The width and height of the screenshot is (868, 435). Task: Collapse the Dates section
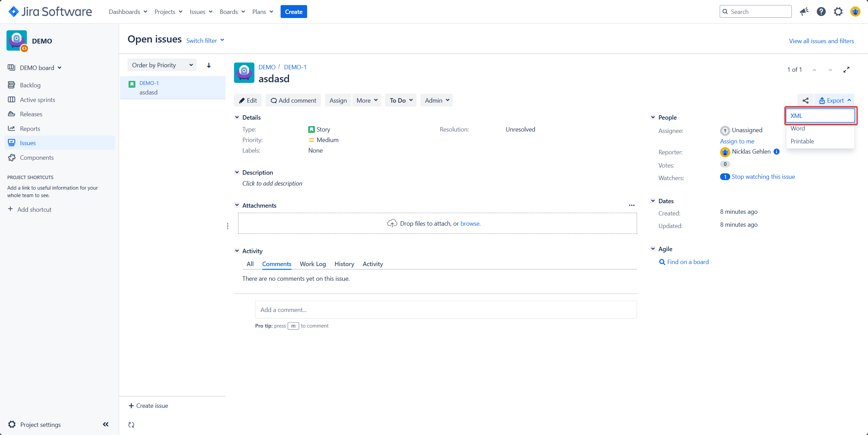point(653,201)
